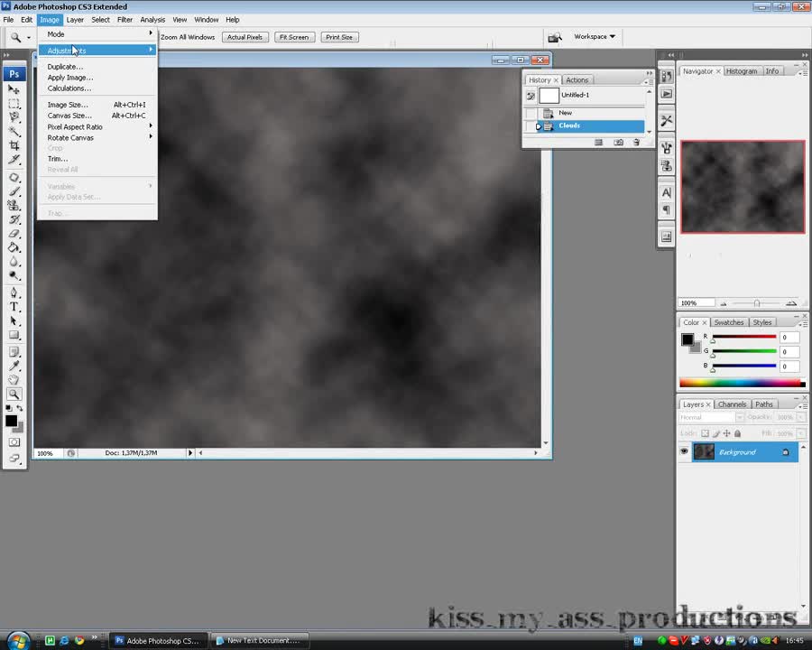Image resolution: width=812 pixels, height=650 pixels.
Task: Select the Eraser tool
Action: point(14,234)
